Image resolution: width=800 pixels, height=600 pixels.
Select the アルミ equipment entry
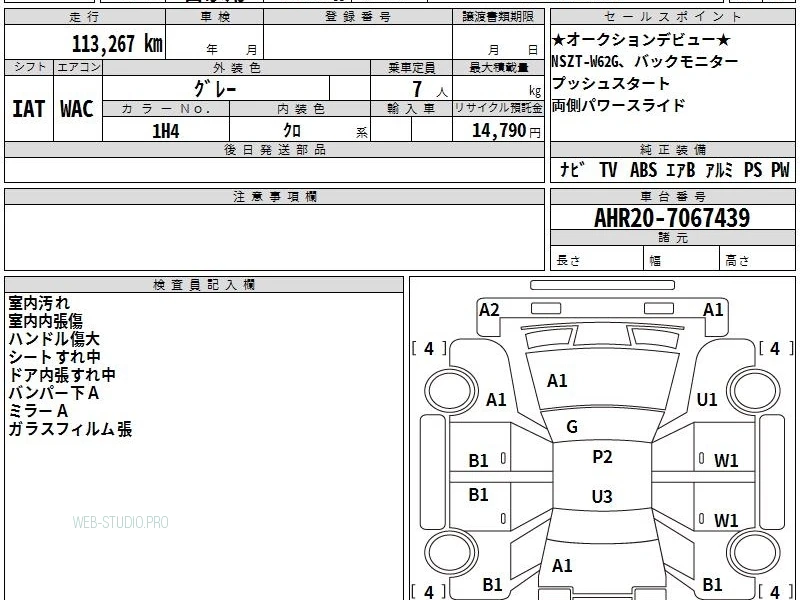[719, 169]
